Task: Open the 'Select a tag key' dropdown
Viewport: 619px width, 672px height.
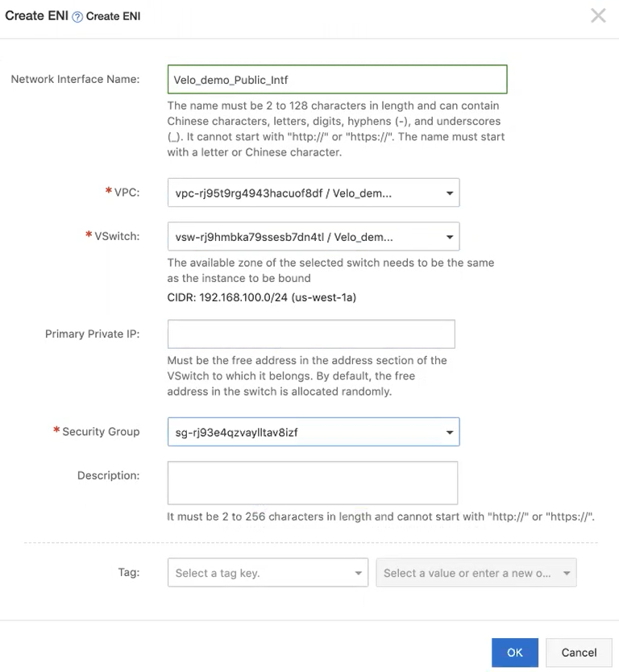Action: (268, 573)
